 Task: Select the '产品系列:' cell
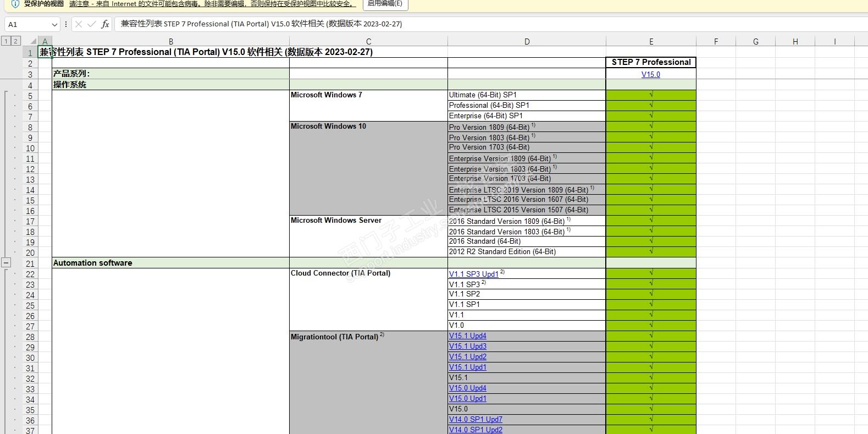click(170, 74)
